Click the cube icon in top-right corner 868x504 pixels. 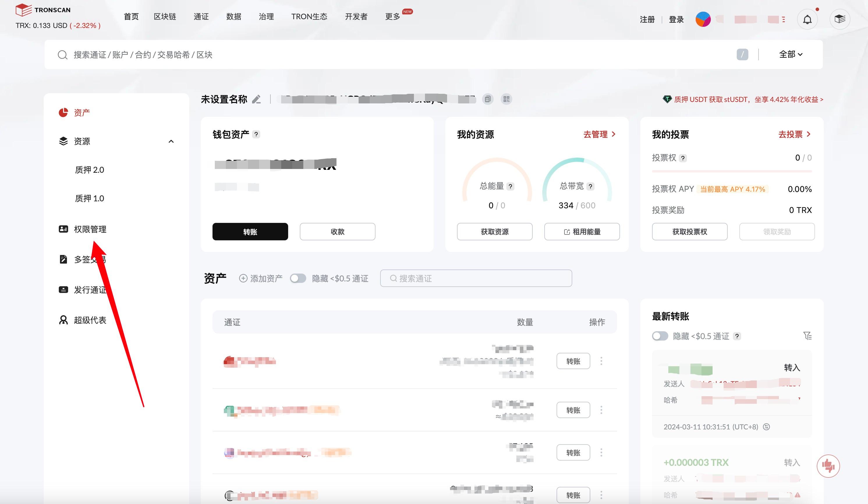(x=840, y=19)
